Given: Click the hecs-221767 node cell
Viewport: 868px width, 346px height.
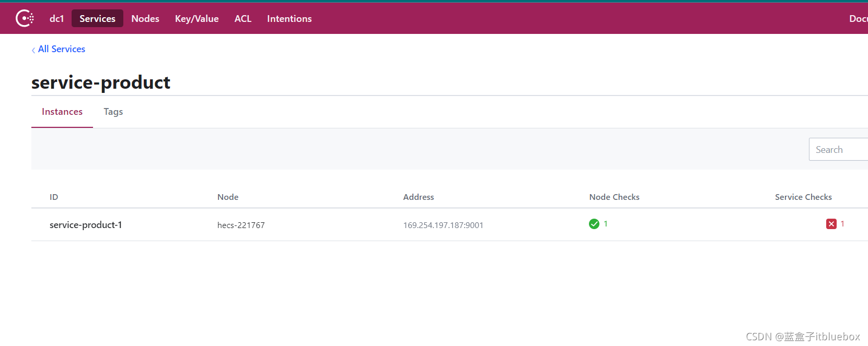Looking at the screenshot, I should click(241, 225).
